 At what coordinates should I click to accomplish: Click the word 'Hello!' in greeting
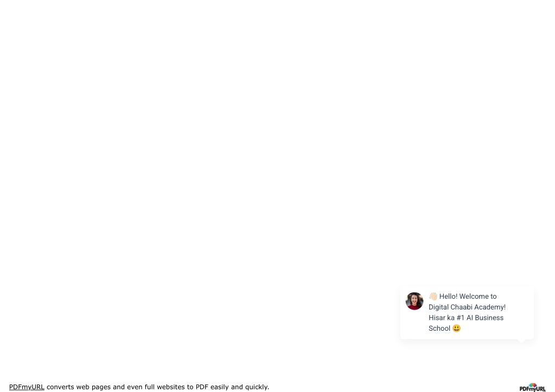point(448,297)
